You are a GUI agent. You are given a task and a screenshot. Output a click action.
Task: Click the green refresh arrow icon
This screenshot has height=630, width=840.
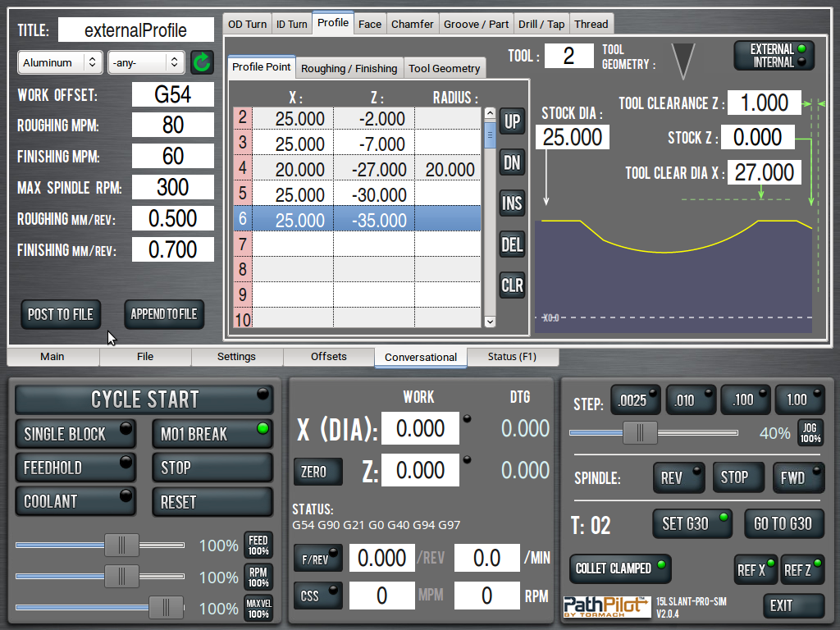click(x=202, y=62)
